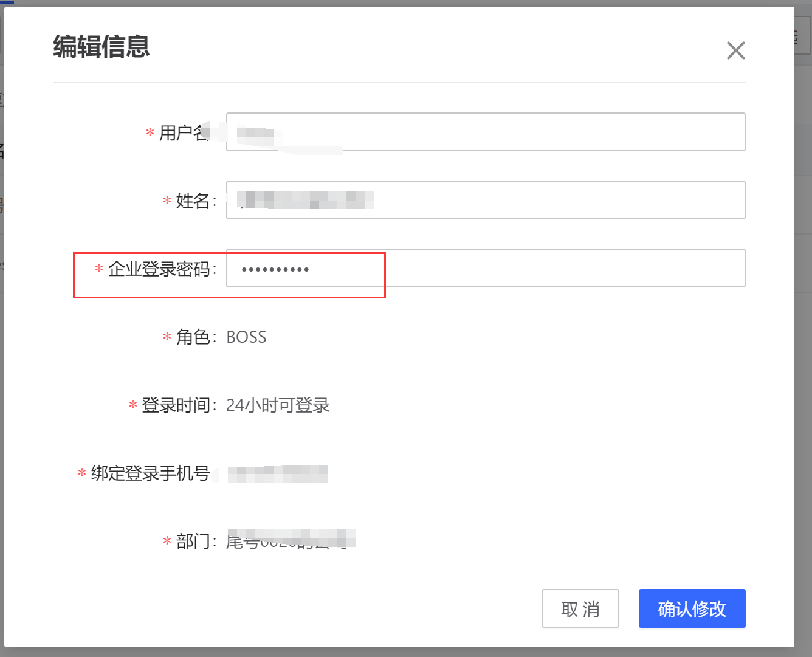
Task: Click the 编辑信息 dialog title
Action: pos(102,47)
